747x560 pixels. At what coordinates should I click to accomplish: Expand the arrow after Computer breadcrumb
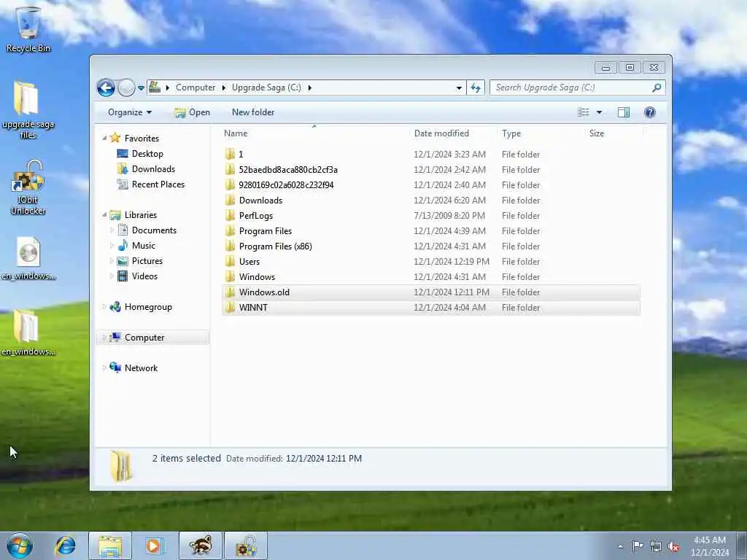[223, 87]
